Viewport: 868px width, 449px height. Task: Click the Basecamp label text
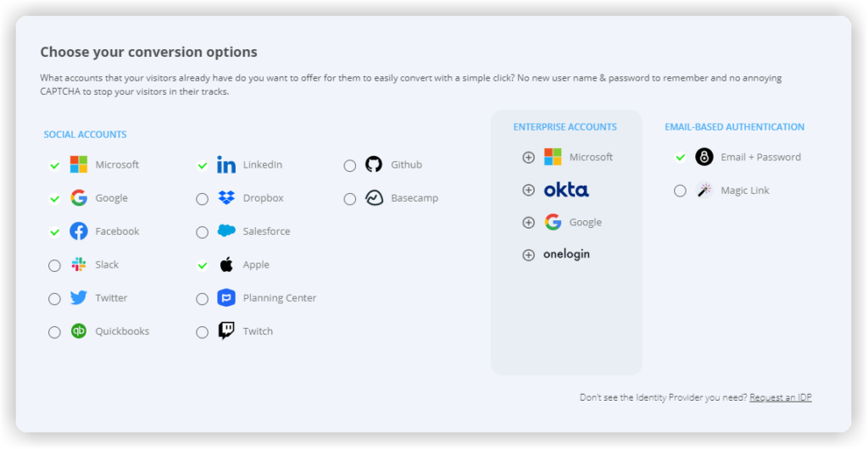[x=415, y=198]
